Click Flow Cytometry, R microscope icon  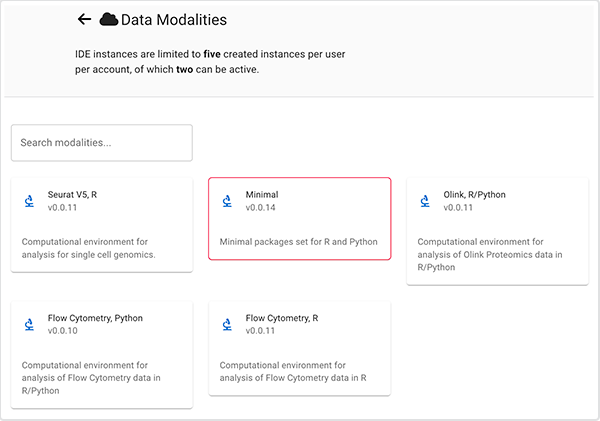(x=227, y=325)
